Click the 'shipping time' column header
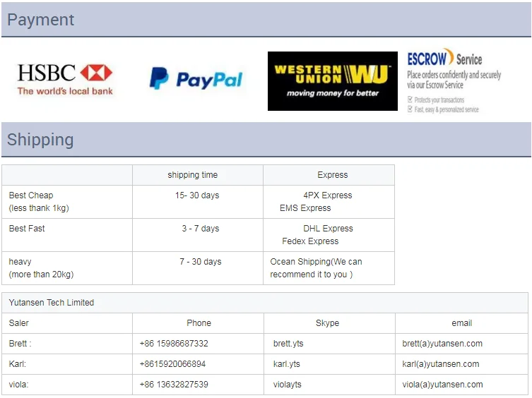 (x=192, y=175)
